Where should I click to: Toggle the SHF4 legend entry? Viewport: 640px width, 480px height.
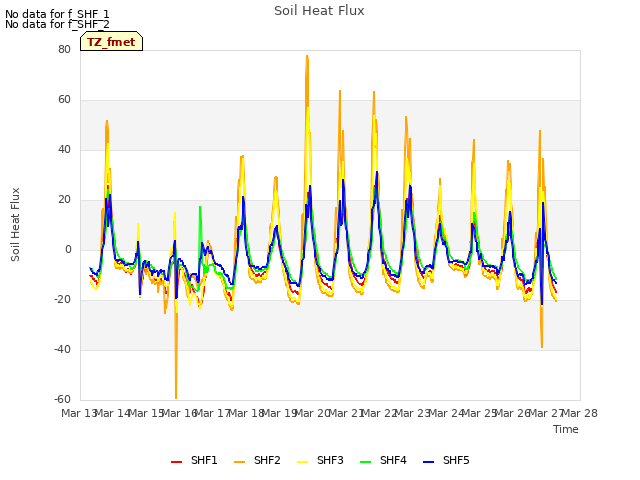click(x=383, y=460)
